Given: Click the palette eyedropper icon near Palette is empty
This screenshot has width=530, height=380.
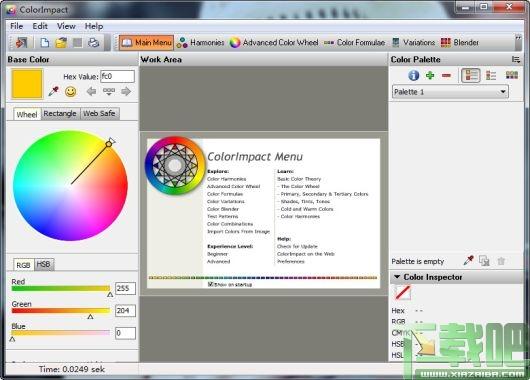Looking at the screenshot, I should pyautogui.click(x=468, y=260).
